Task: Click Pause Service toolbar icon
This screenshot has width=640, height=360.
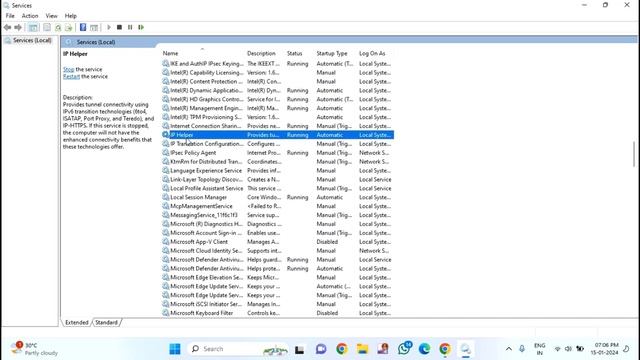Action: point(130,27)
